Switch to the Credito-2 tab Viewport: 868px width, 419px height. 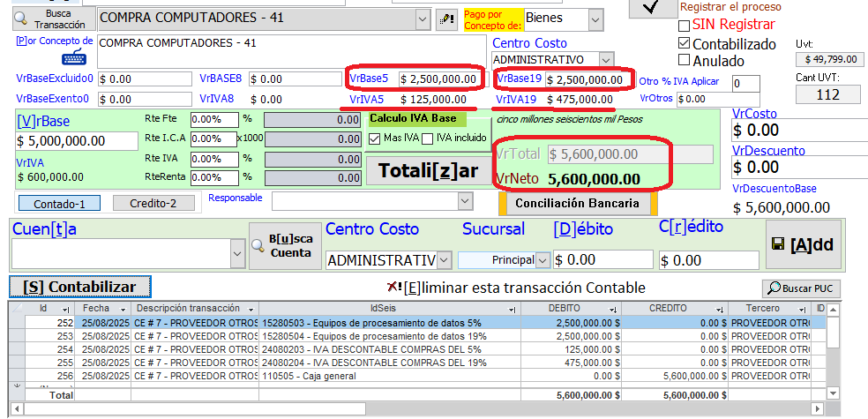tap(153, 203)
